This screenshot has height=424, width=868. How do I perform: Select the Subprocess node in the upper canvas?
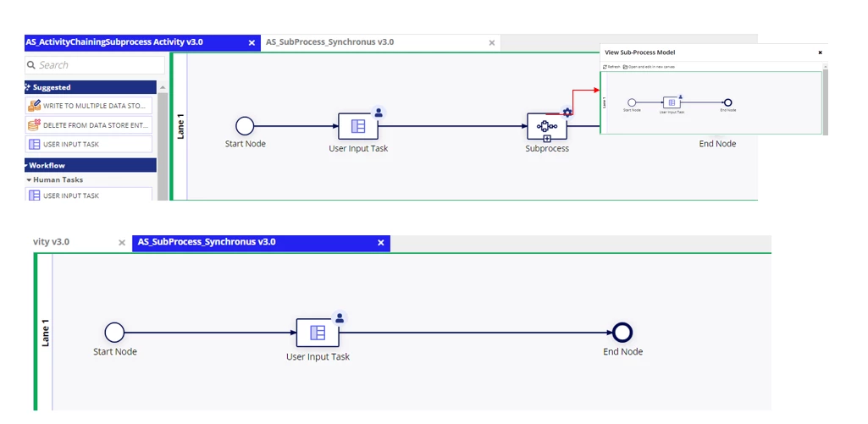547,126
